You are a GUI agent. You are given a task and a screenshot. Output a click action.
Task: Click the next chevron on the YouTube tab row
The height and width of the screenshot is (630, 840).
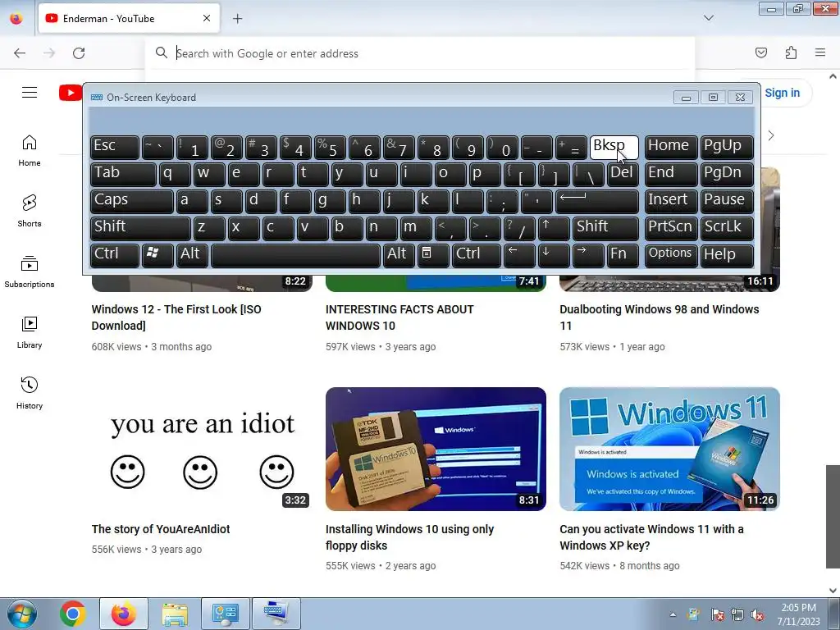click(x=771, y=135)
